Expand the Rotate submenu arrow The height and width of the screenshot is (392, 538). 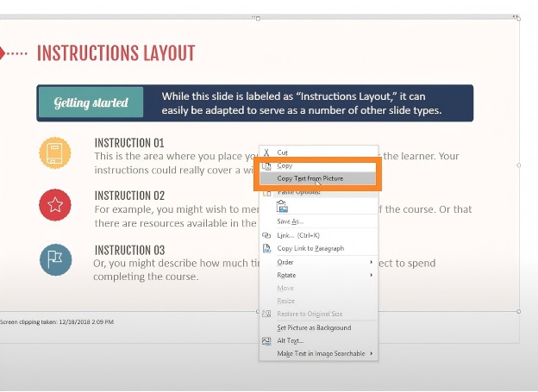371,275
